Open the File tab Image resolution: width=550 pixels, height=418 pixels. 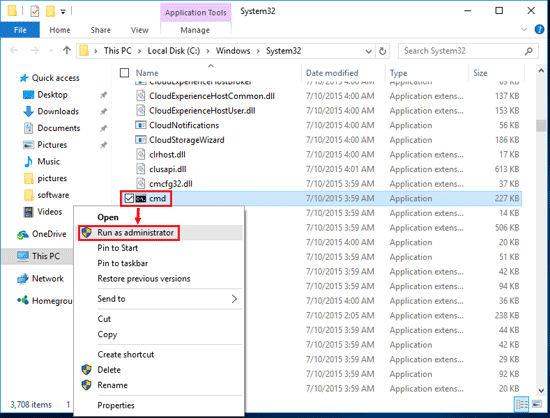click(20, 30)
